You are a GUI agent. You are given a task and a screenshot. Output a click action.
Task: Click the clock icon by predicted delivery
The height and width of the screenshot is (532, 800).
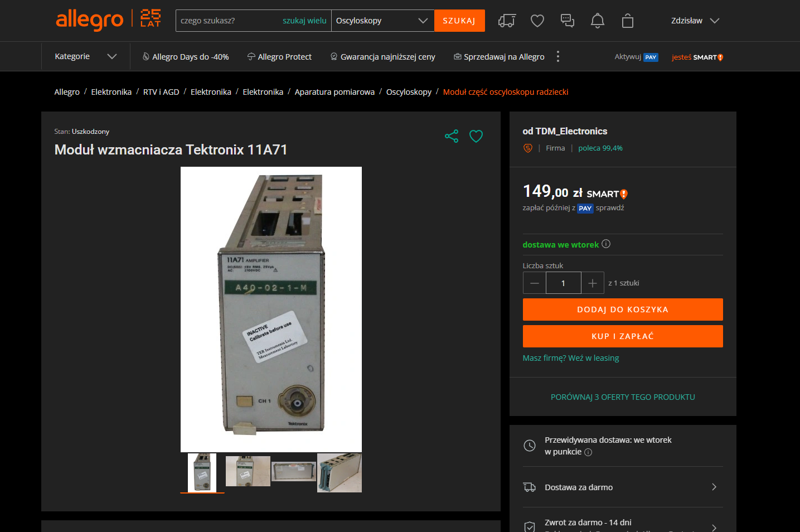click(530, 446)
